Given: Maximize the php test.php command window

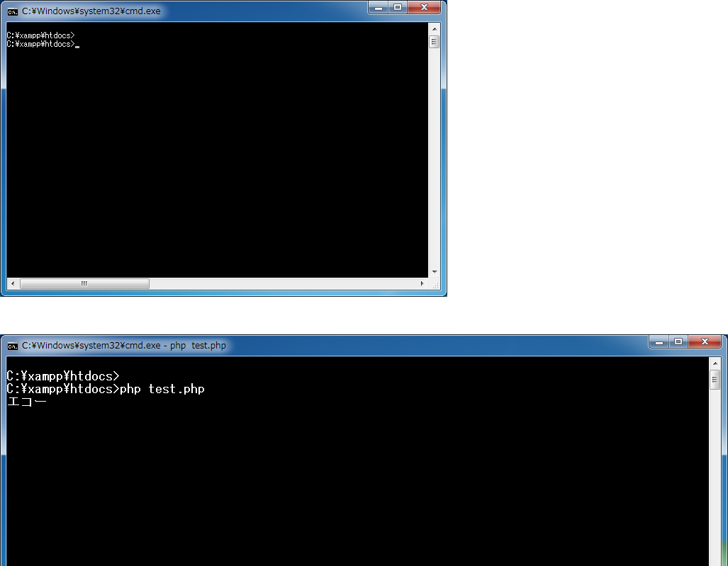Looking at the screenshot, I should click(678, 342).
